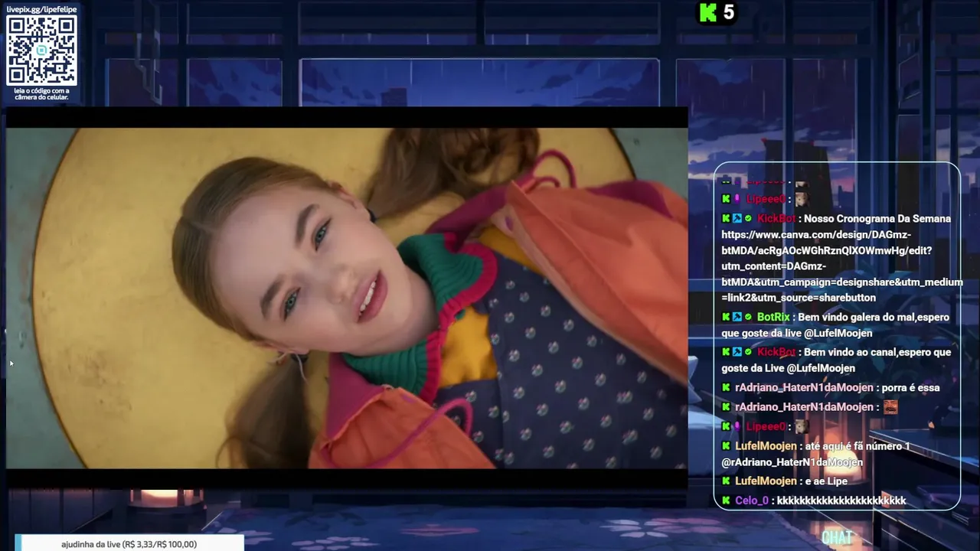Image resolution: width=980 pixels, height=551 pixels.
Task: Click KickBot username on the Cronograma message
Action: coord(776,218)
